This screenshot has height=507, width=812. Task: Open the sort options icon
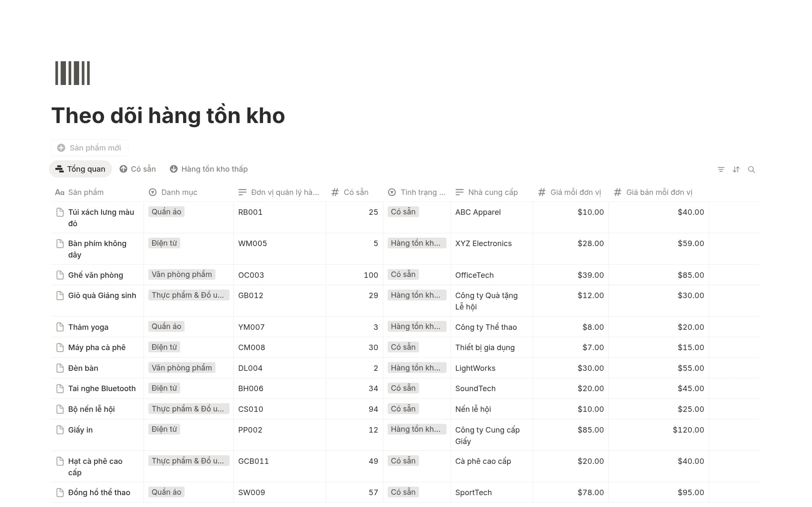[x=736, y=170]
